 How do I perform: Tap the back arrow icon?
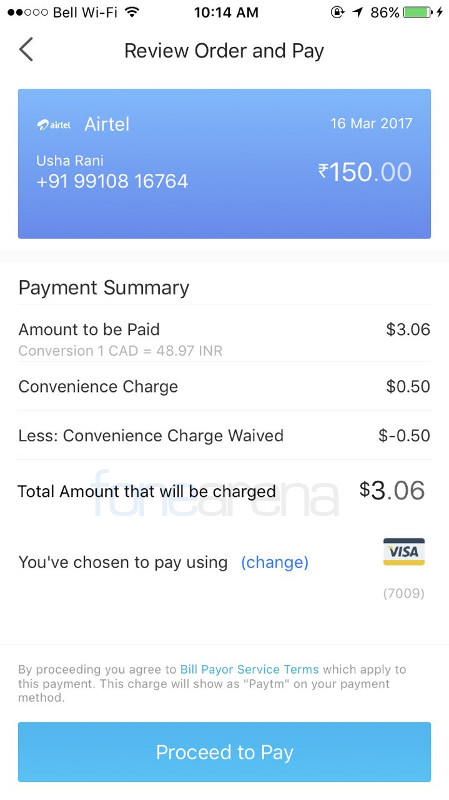click(x=27, y=49)
